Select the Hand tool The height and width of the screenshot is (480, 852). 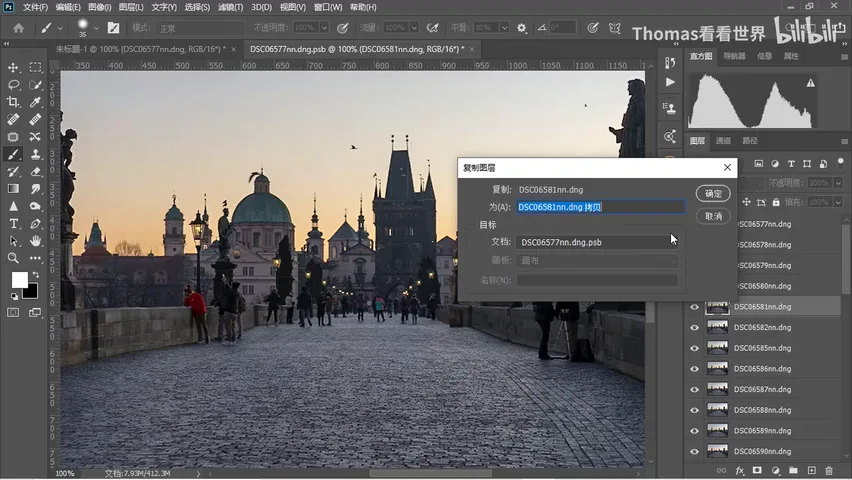35,241
